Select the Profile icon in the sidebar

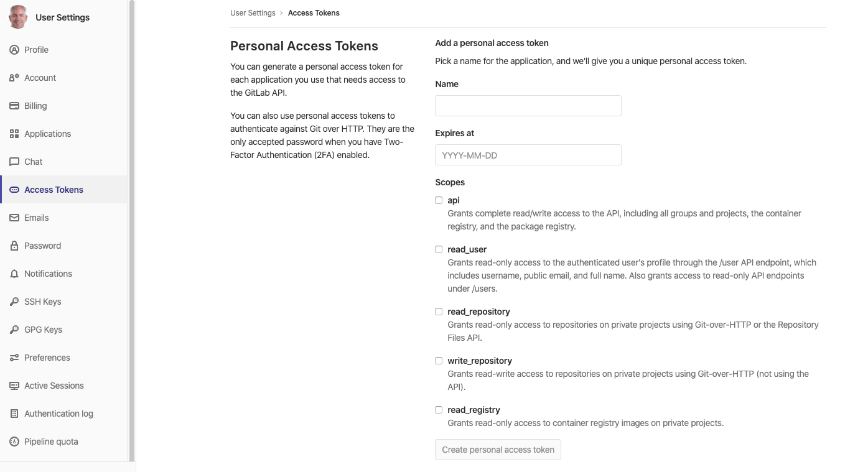coord(14,50)
